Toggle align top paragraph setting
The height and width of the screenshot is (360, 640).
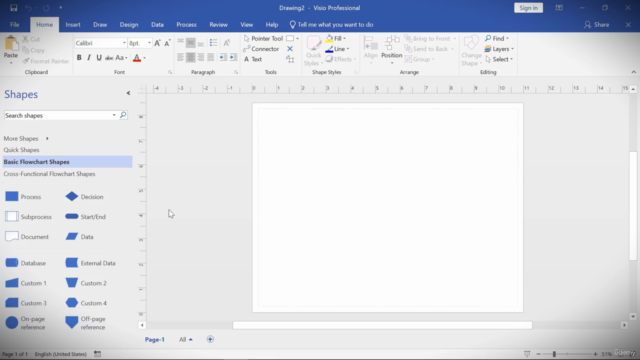180,42
